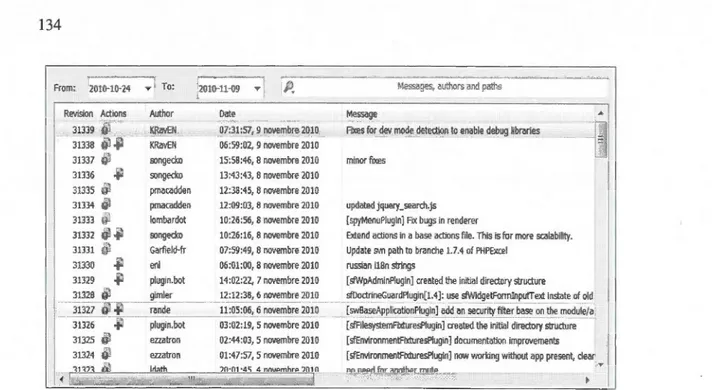Select the 'Fixes for dev mode detection' message
The height and width of the screenshot is (390, 712).
point(443,131)
